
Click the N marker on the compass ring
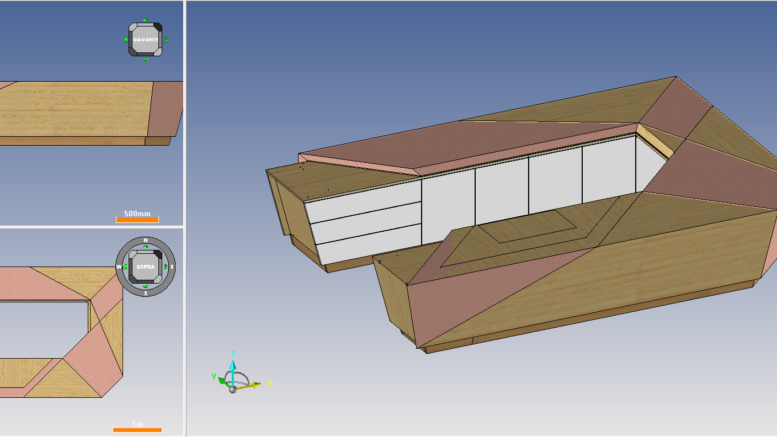[x=145, y=240]
